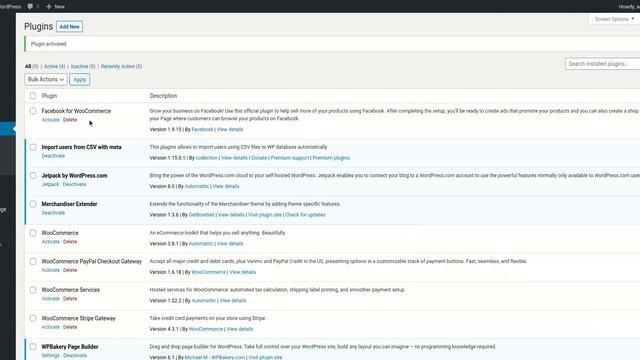View details for PayPal Checkout Gateway
The image size is (640, 360).
242,272
